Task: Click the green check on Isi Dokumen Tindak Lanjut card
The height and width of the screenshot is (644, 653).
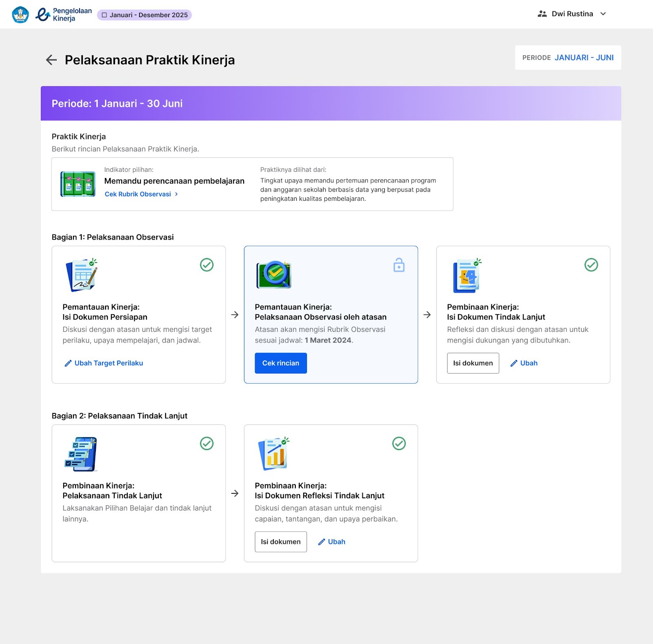Action: point(591,265)
